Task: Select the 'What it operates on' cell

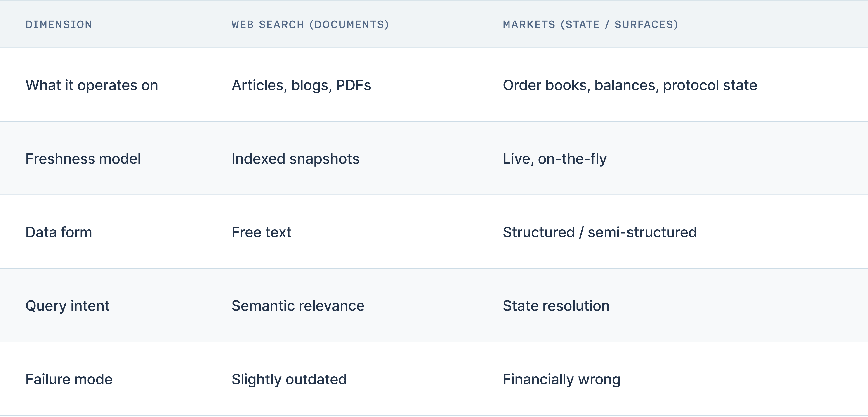Action: (x=92, y=85)
